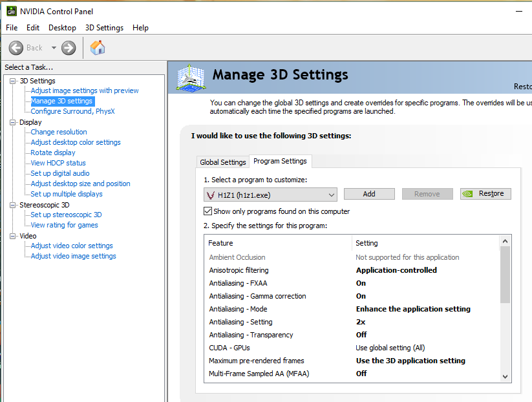Switch to the Program Settings tab

click(x=281, y=161)
